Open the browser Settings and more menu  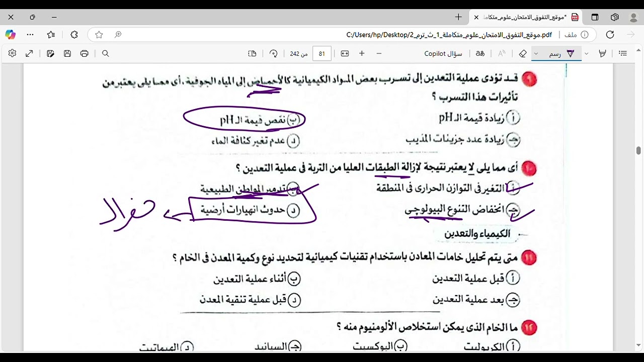[x=31, y=35]
